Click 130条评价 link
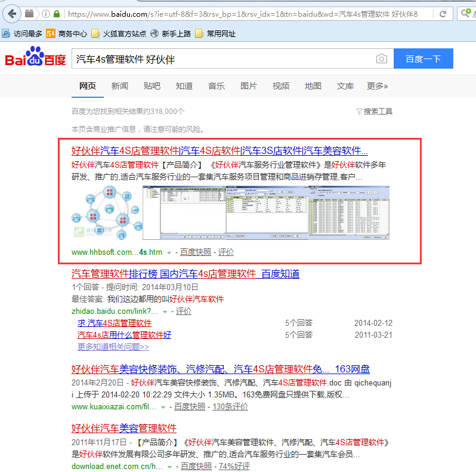 click(230, 407)
